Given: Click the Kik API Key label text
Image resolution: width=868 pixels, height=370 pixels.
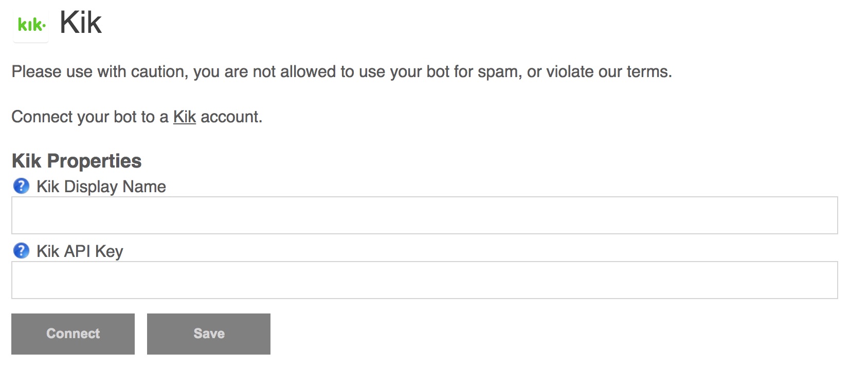Looking at the screenshot, I should pyautogui.click(x=80, y=251).
